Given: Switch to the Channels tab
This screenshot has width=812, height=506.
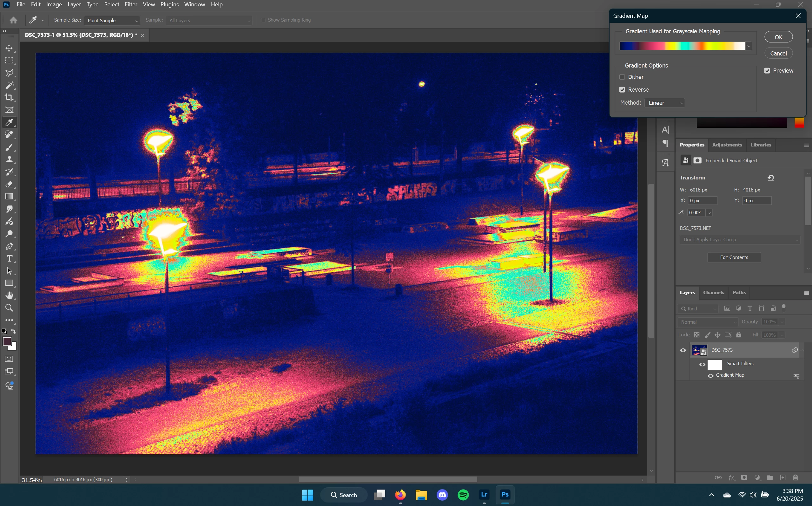Looking at the screenshot, I should pos(713,293).
